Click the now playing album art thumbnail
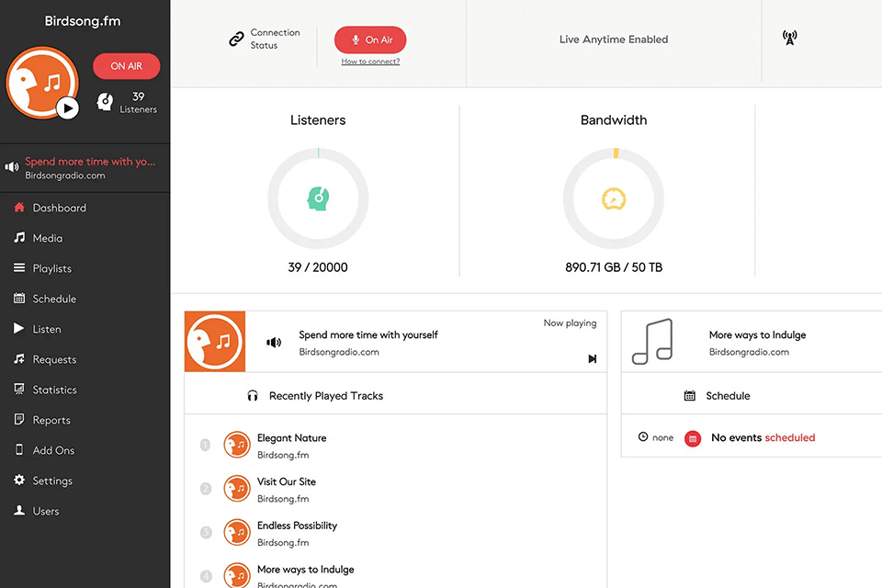 (x=215, y=342)
